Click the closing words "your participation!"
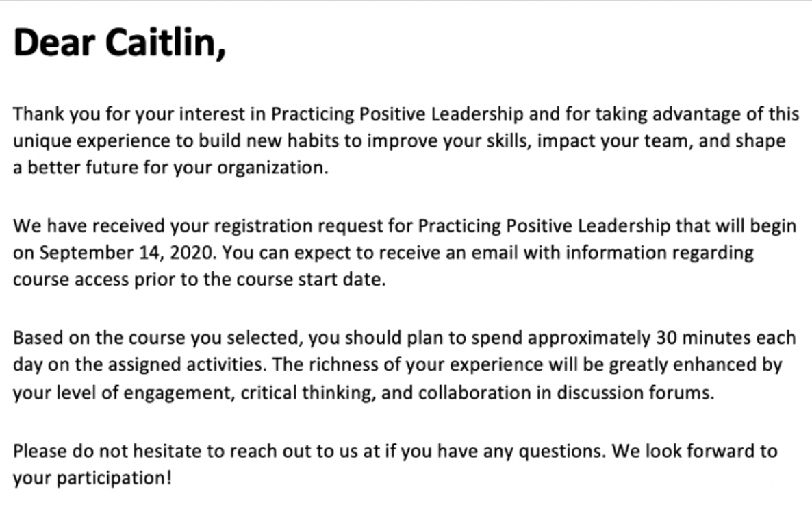This screenshot has height=507, width=812. [x=93, y=477]
